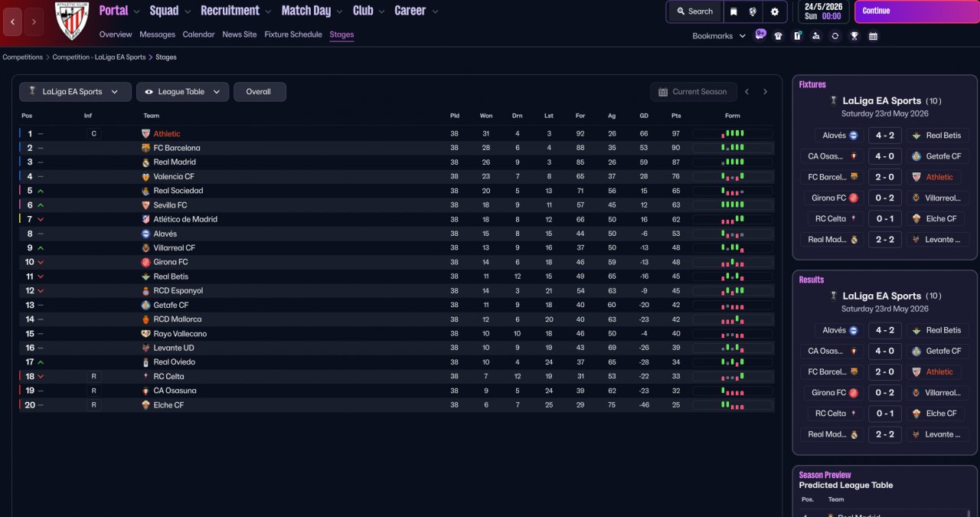980x517 pixels.
Task: Click the Overall filter button
Action: coord(260,92)
